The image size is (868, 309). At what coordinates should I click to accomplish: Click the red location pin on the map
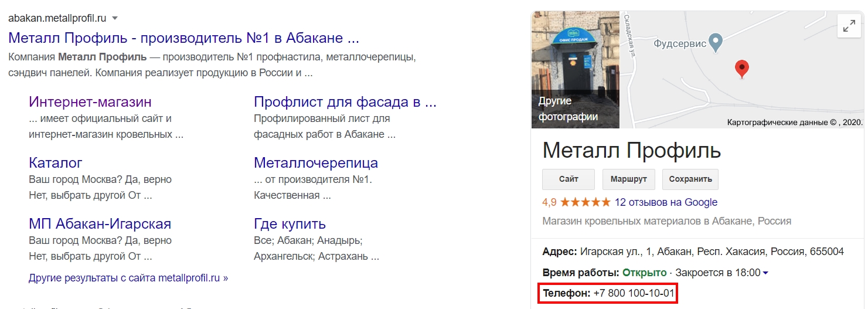click(x=742, y=69)
